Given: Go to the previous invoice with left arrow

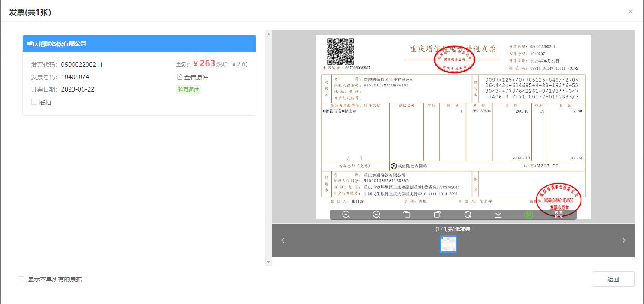Looking at the screenshot, I should 283,241.
